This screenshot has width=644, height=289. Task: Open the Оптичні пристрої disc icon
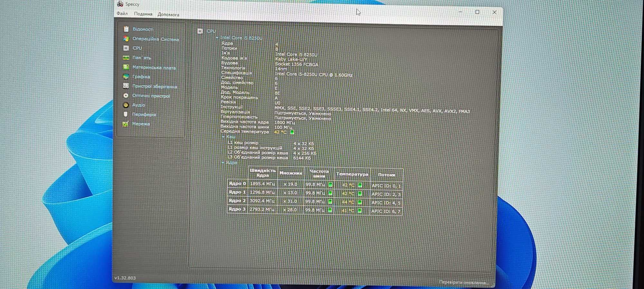pos(126,95)
